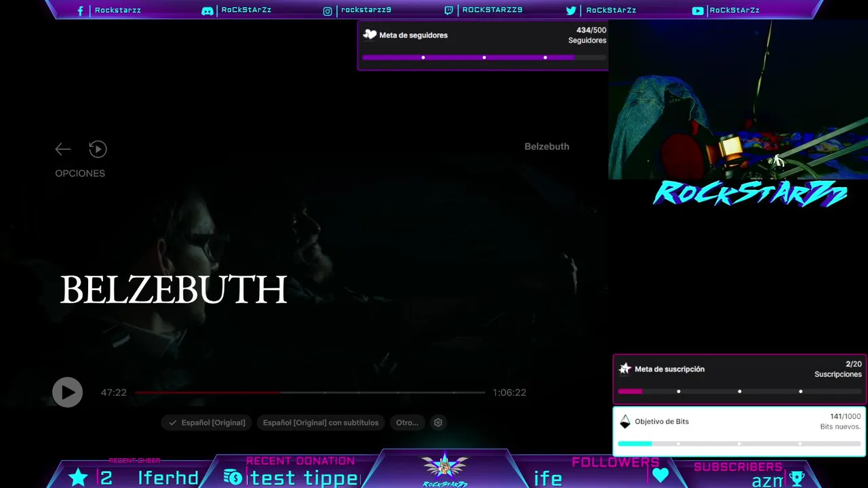This screenshot has height=488, width=868.
Task: Click the followers heart icon in bottom bar
Action: (x=660, y=475)
